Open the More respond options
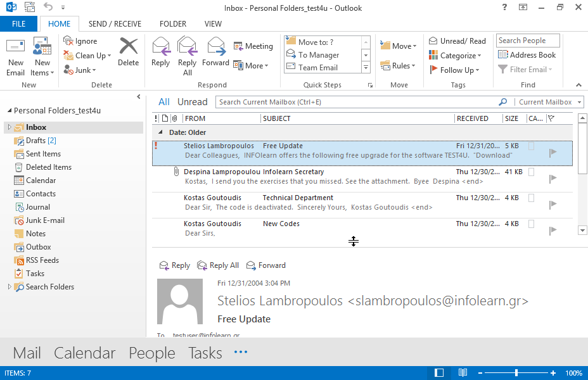The height and width of the screenshot is (380, 588). pyautogui.click(x=251, y=66)
